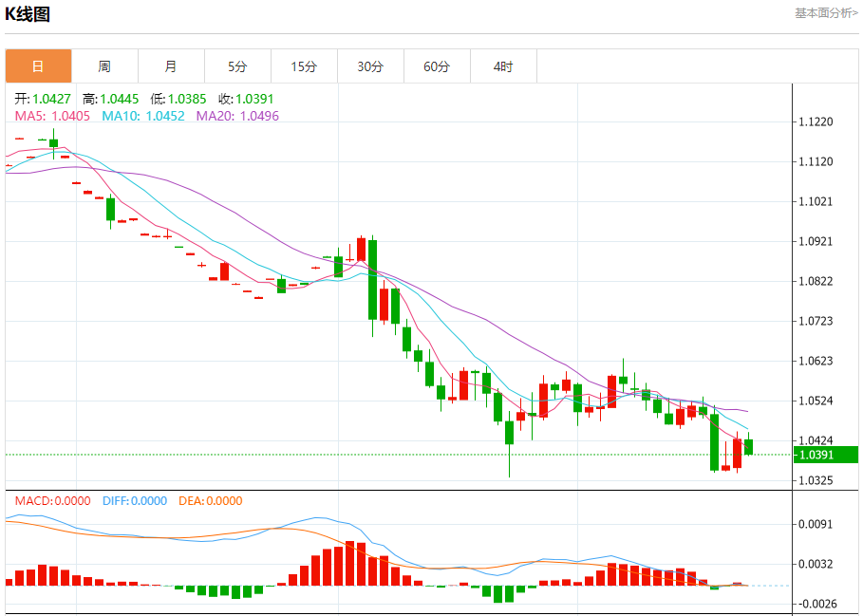Image resolution: width=863 pixels, height=616 pixels.
Task: Open the 基本面分析 link
Action: [x=826, y=12]
